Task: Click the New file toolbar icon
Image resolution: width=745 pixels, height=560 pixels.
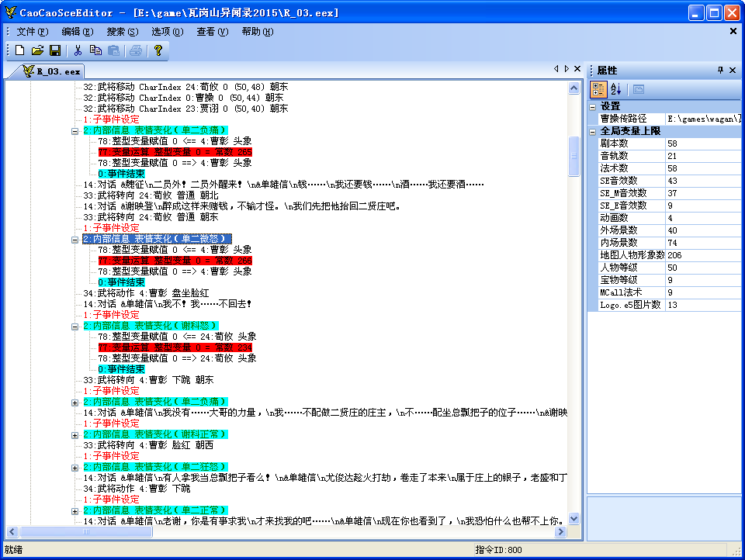Action: [x=19, y=50]
